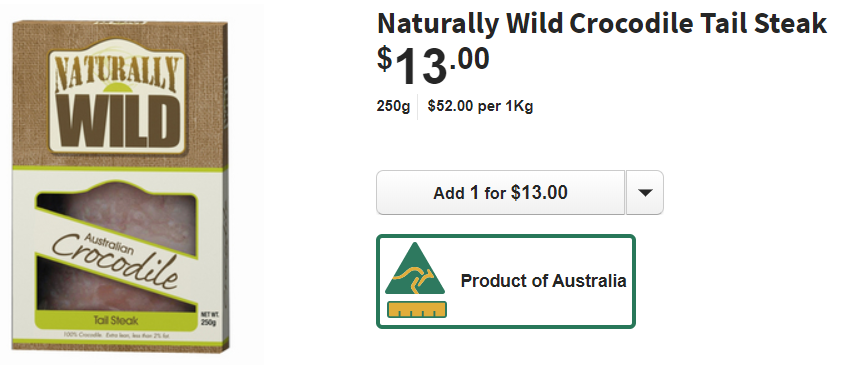Click the .00 cents superscript in price
The width and height of the screenshot is (859, 365).
(x=469, y=59)
